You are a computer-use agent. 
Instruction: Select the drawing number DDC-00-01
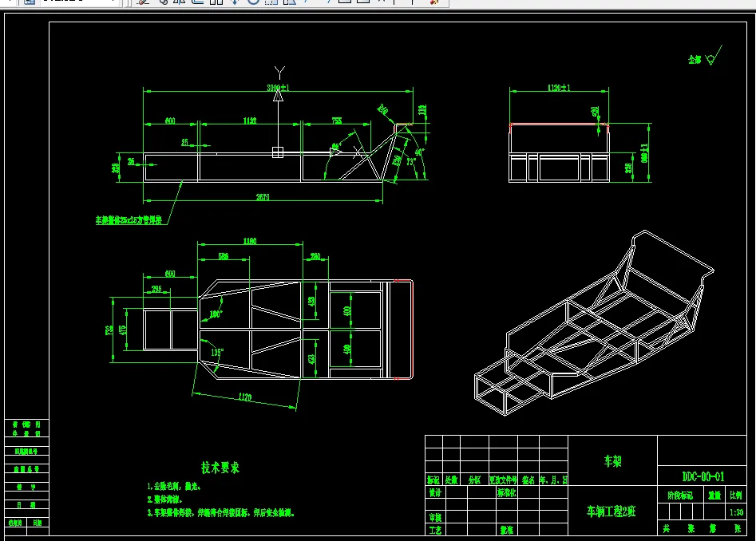(703, 476)
